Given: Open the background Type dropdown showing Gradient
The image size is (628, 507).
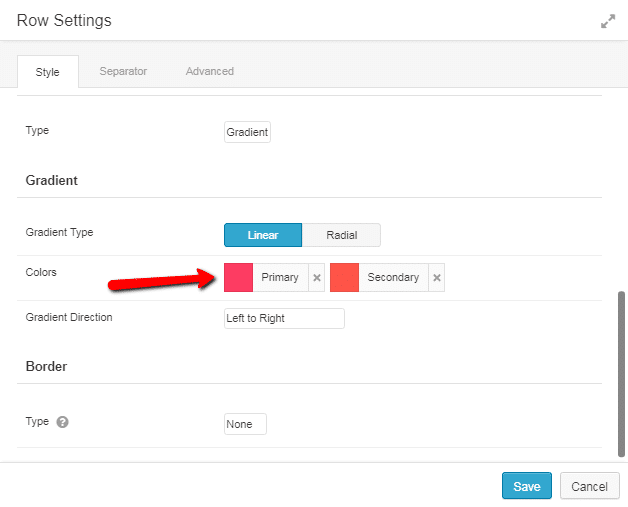Looking at the screenshot, I should point(247,132).
